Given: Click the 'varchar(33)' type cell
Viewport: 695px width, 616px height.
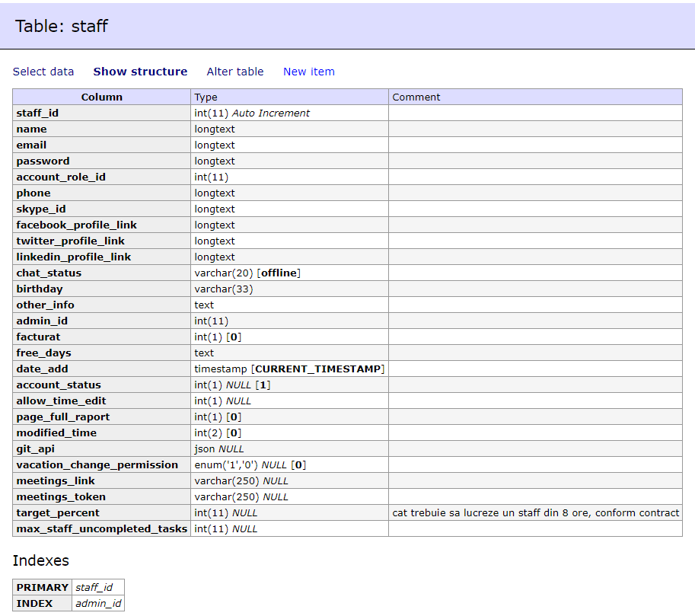Looking at the screenshot, I should point(289,289).
